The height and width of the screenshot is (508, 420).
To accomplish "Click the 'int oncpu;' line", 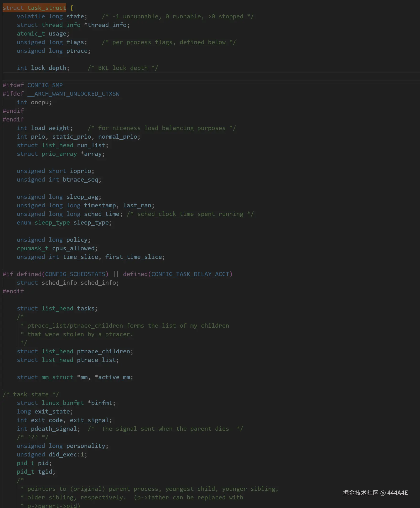I will (x=34, y=102).
